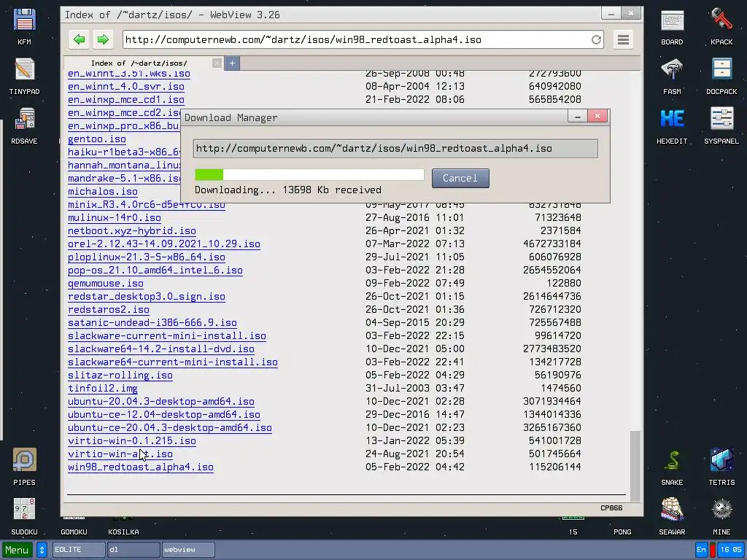Open the mulinux-14r0.iso link
The height and width of the screenshot is (560, 747).
tap(115, 217)
